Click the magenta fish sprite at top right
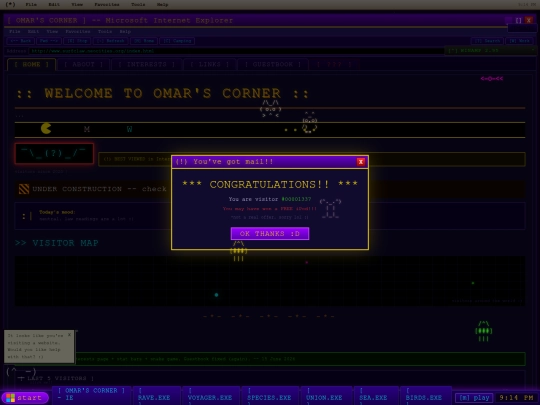The height and width of the screenshot is (405, 540). (491, 79)
